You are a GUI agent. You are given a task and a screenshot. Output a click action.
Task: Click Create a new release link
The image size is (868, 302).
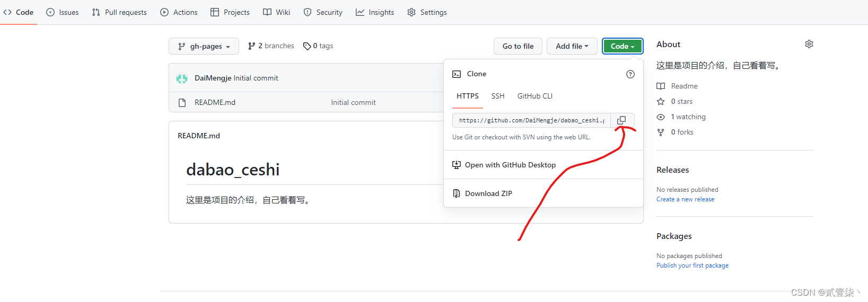685,199
